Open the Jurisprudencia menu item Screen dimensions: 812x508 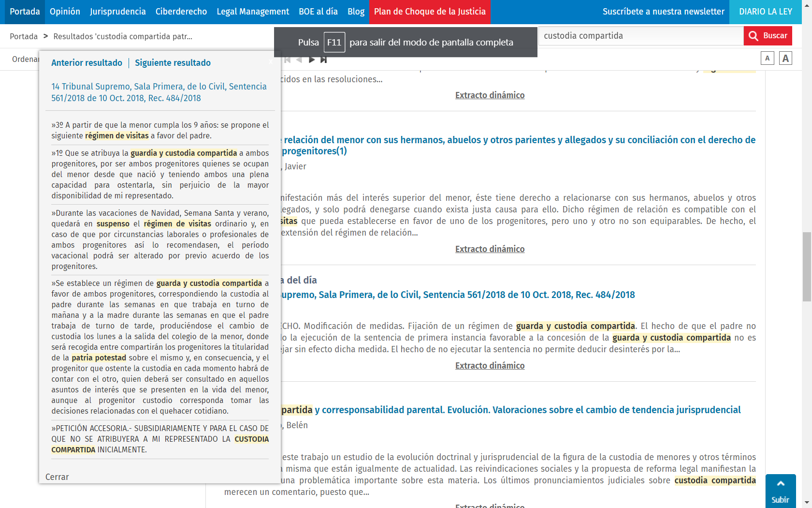[118, 12]
